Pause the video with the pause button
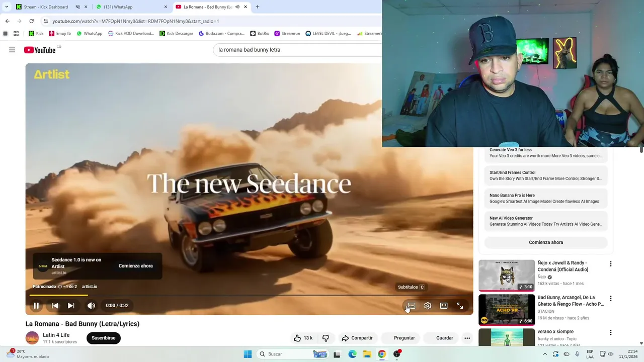 point(36,305)
